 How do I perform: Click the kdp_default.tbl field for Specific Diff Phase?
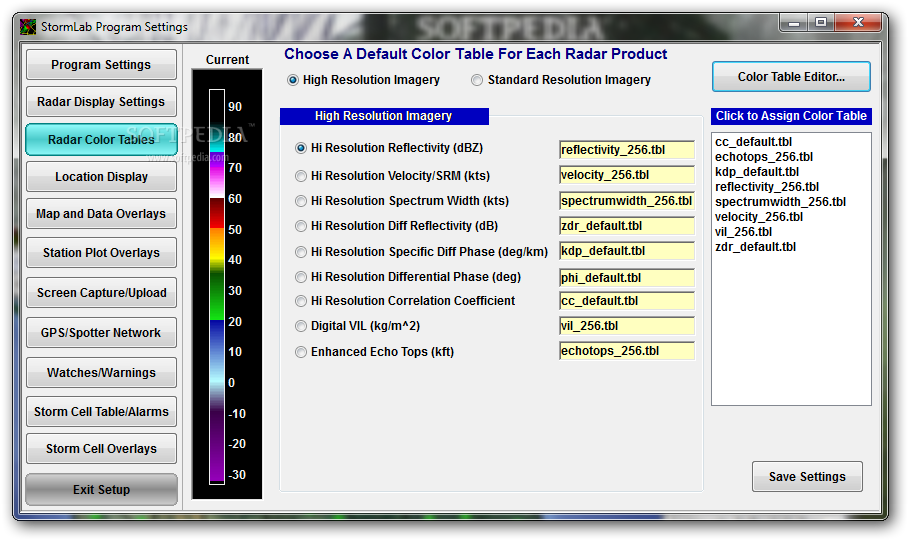[627, 250]
